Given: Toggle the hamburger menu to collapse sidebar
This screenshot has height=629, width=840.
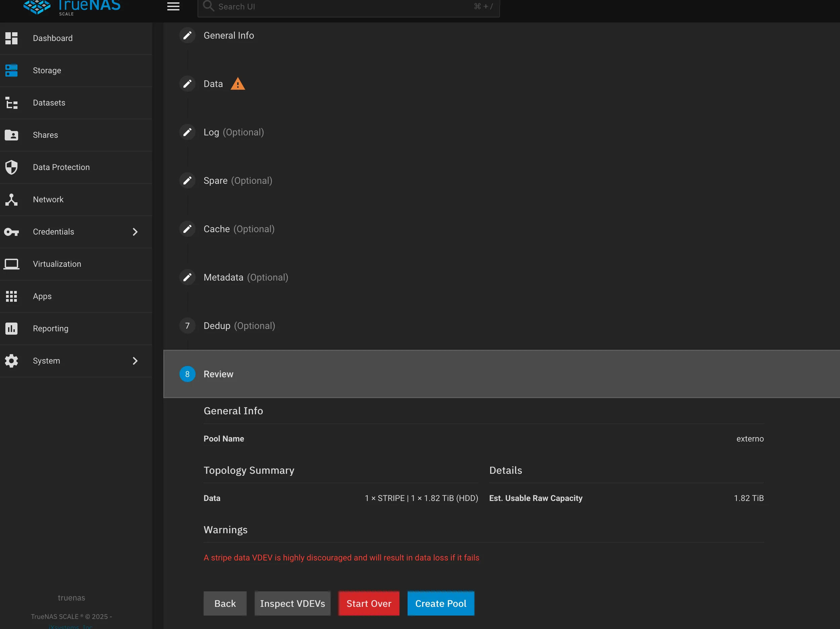Looking at the screenshot, I should [x=173, y=6].
